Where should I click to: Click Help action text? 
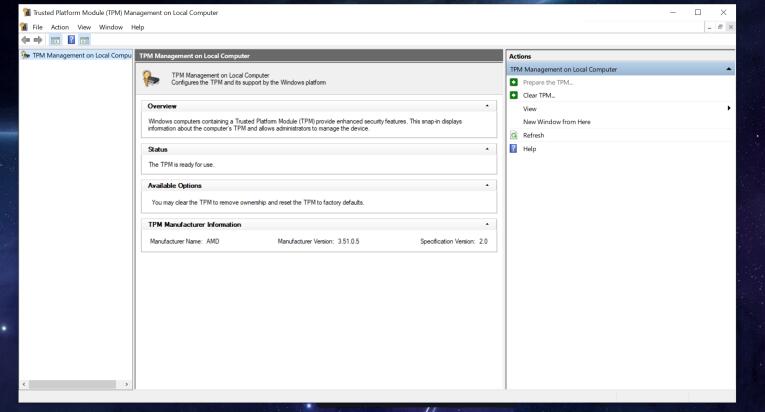tap(529, 149)
